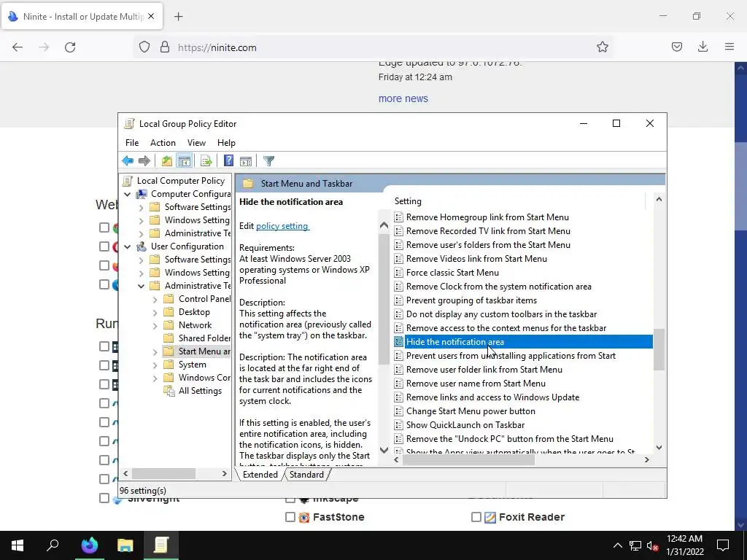Click the padlock site information icon
Viewport: 747px width, 560px height.
click(x=165, y=47)
